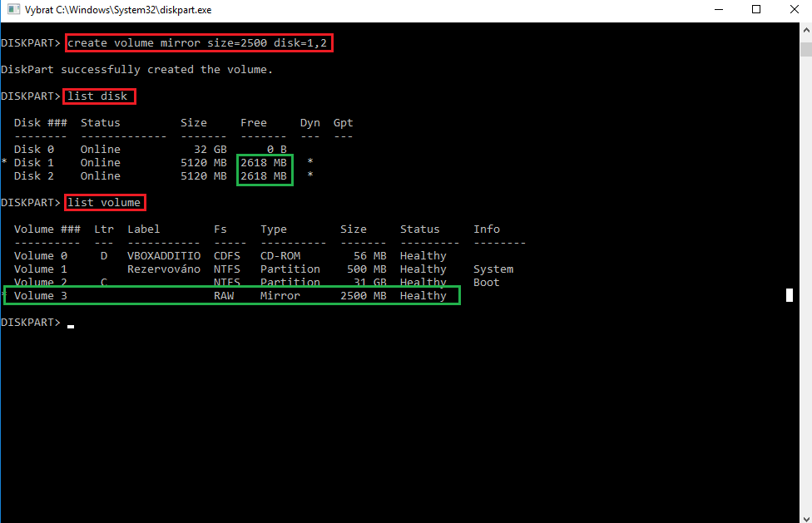Click the VBOXADDITIO label in Volume 0
Viewport: 812px width, 523px height.
click(x=163, y=256)
